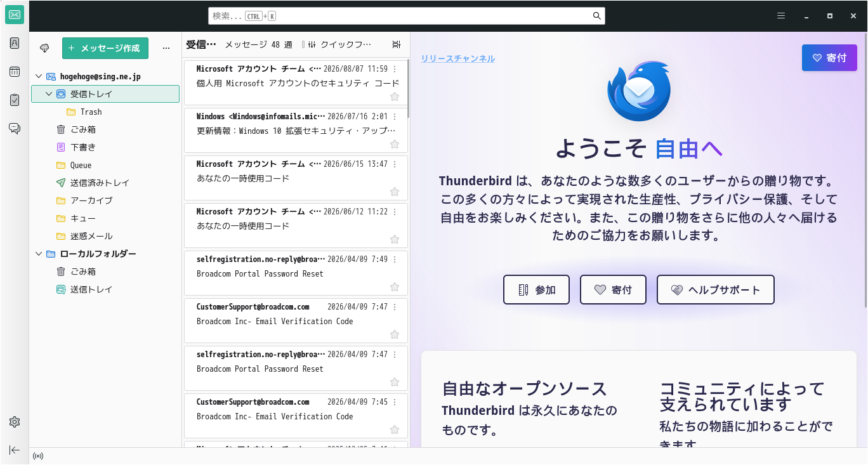
Task: Open more options for the 2026/06/15 message
Action: [x=395, y=164]
